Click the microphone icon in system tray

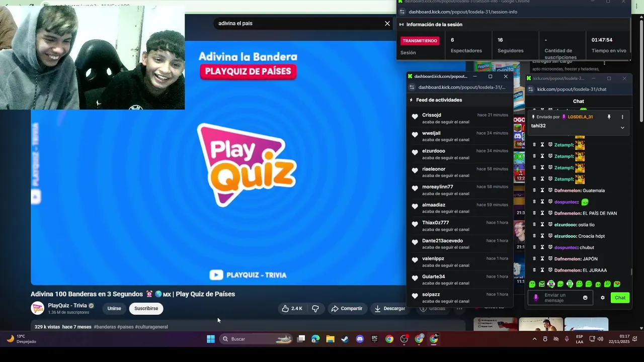coord(567,339)
